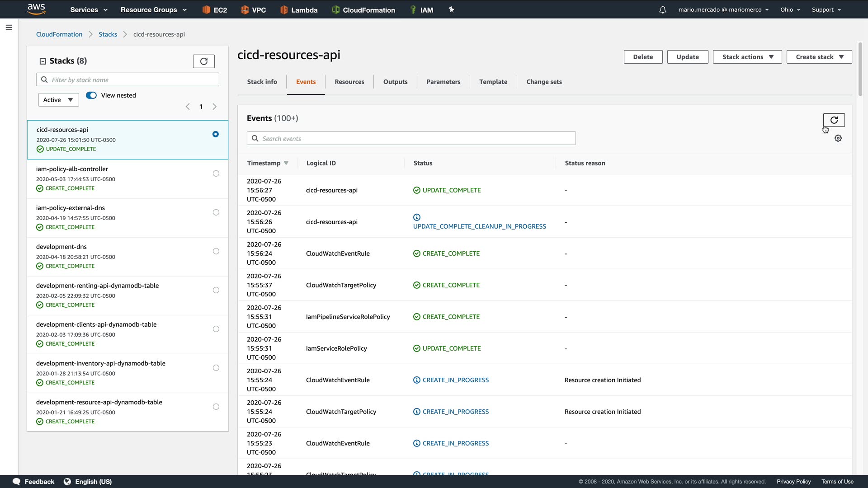The height and width of the screenshot is (488, 868).
Task: Go to AWS console home logo
Action: 36,9
